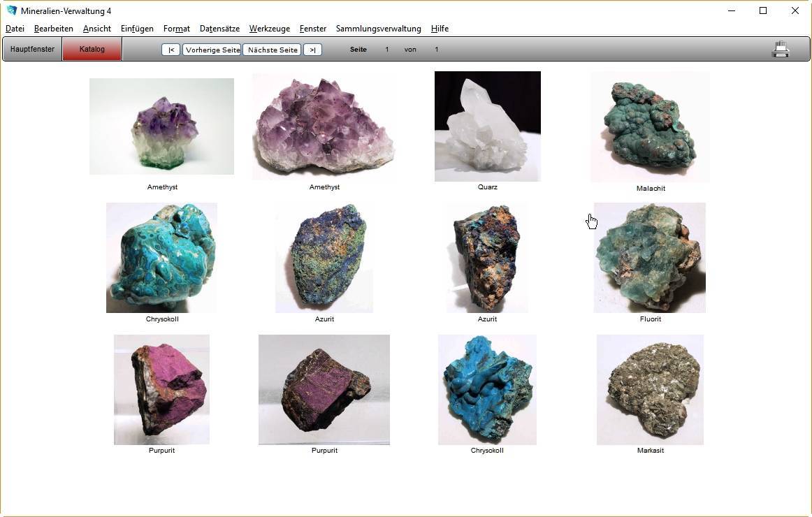Open the first Amethyst thumbnail with green base
812x517 pixels.
(161, 126)
